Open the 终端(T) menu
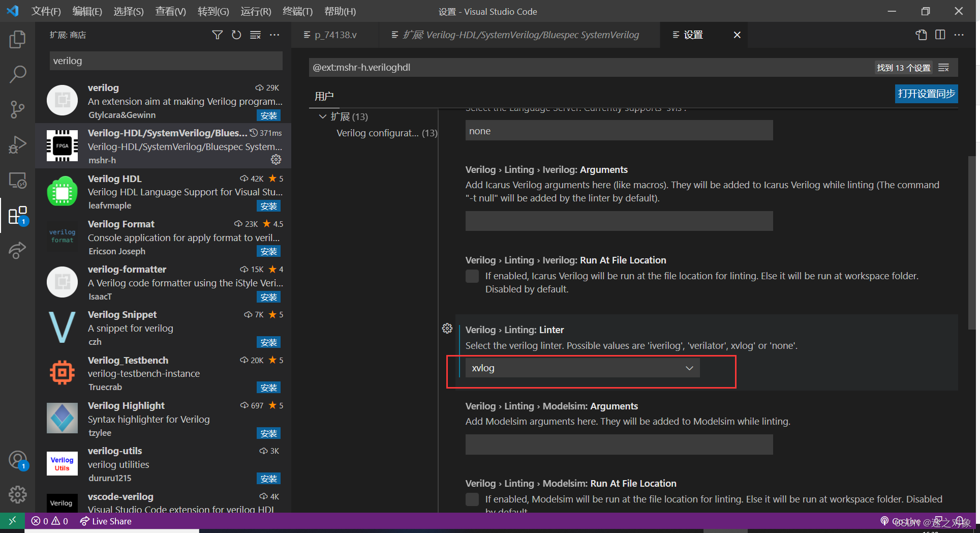This screenshot has width=980, height=533. click(x=297, y=11)
